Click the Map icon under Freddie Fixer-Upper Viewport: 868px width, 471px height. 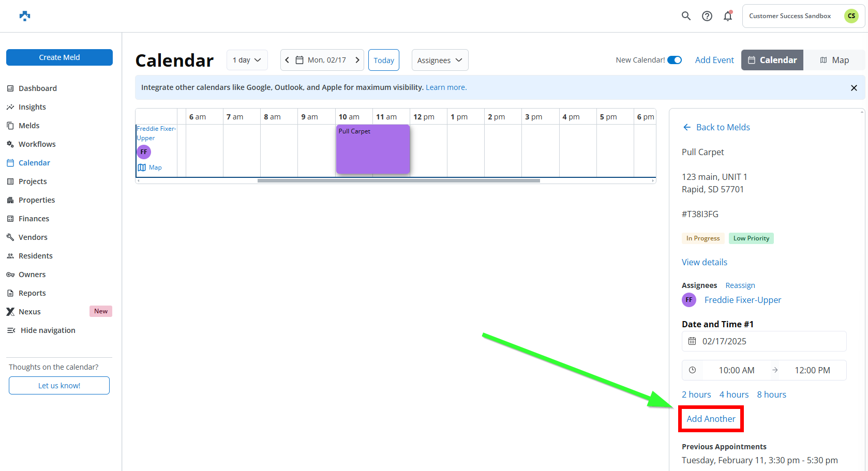tap(142, 168)
